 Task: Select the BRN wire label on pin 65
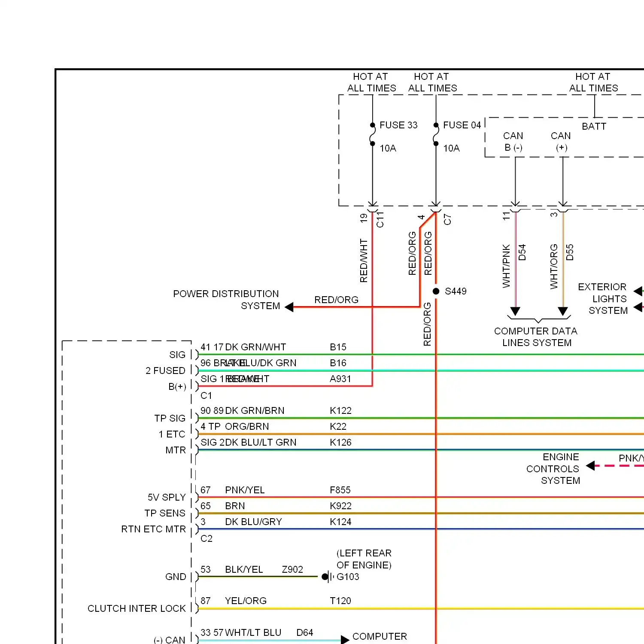click(235, 506)
